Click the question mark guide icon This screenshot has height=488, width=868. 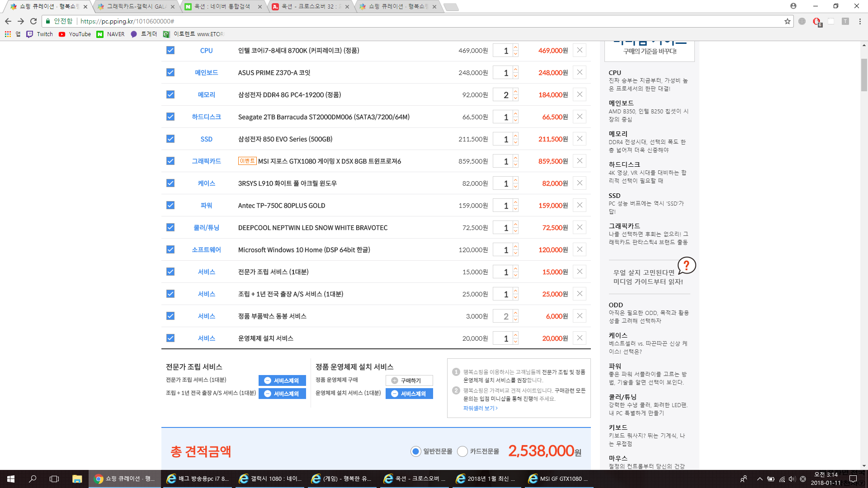[x=686, y=265]
